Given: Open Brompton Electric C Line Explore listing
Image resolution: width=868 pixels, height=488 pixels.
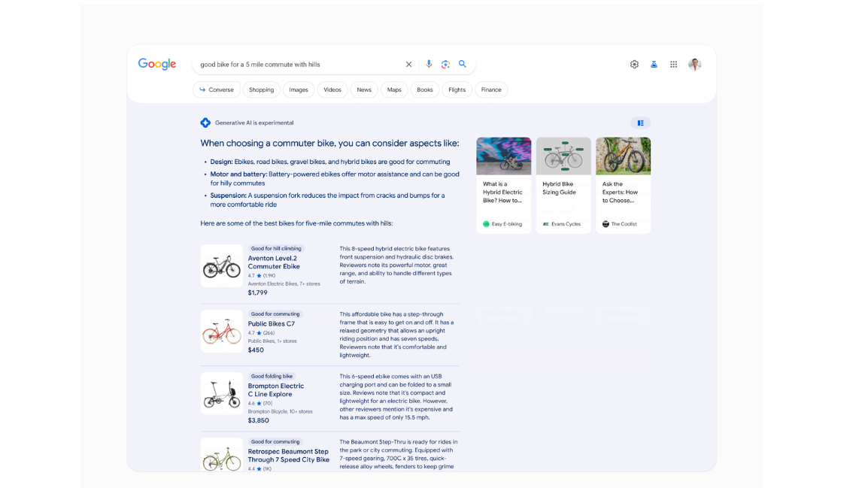Looking at the screenshot, I should (276, 390).
